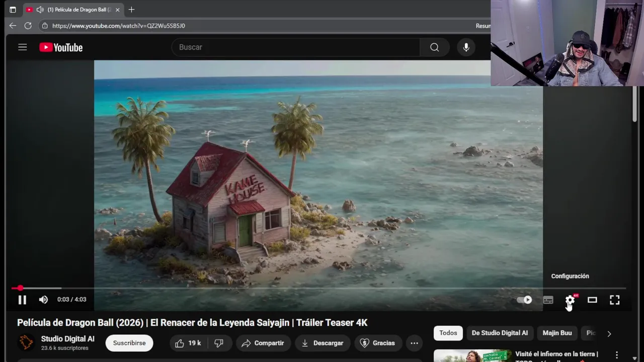Seek on the red video progress bar
The width and height of the screenshot is (644, 362).
tap(318, 288)
